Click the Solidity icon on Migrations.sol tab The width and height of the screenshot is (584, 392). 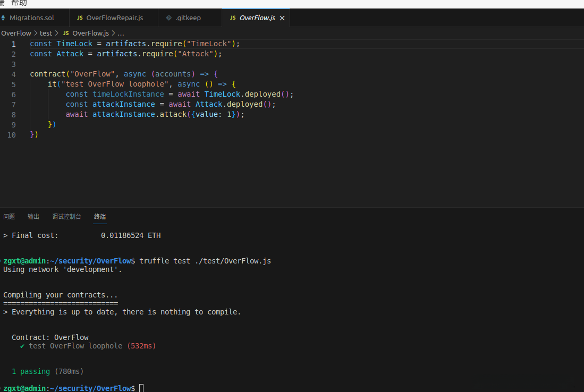pos(3,18)
